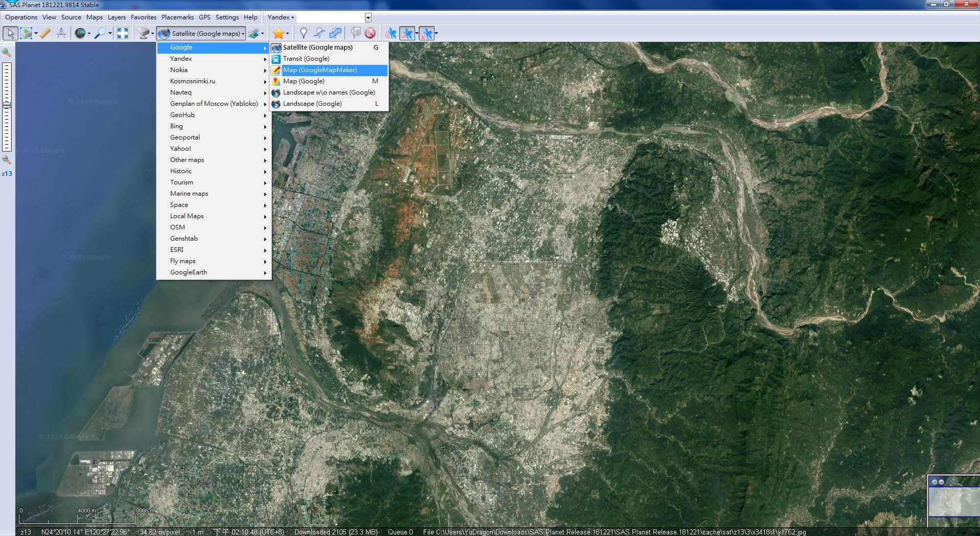Image resolution: width=980 pixels, height=536 pixels.
Task: Toggle full screen map view
Action: [x=123, y=34]
